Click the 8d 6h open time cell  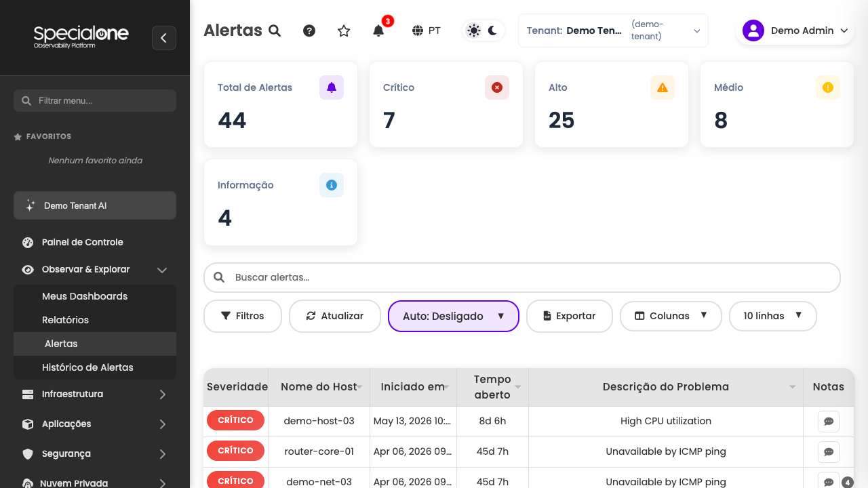[493, 421]
